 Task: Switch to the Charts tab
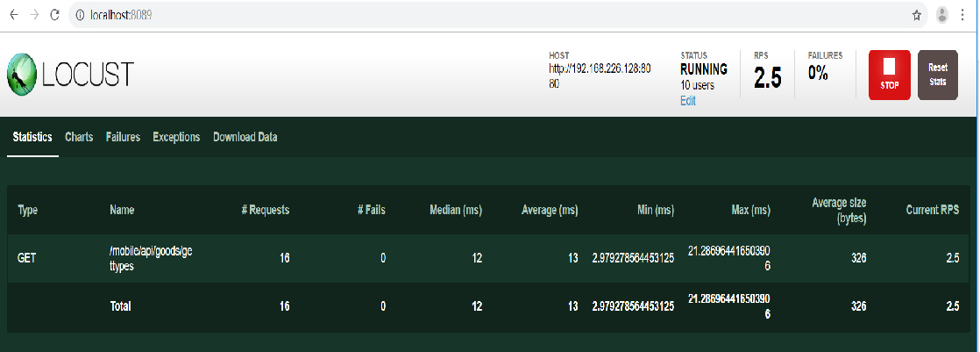pos(79,138)
